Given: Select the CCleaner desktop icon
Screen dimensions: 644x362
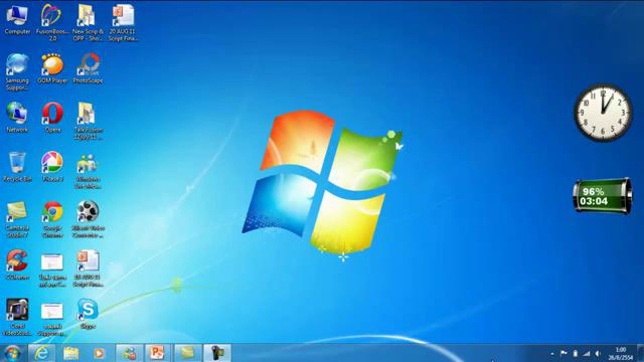Looking at the screenshot, I should coord(17,261).
